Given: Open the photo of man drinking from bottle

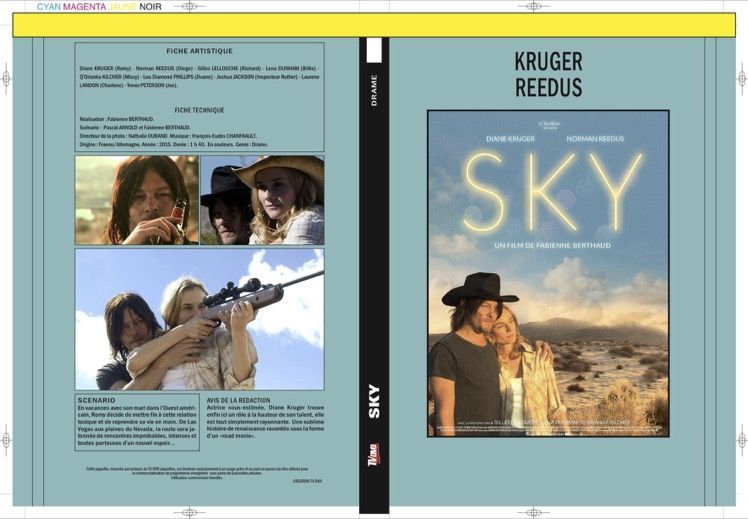Looking at the screenshot, I should point(137,200).
